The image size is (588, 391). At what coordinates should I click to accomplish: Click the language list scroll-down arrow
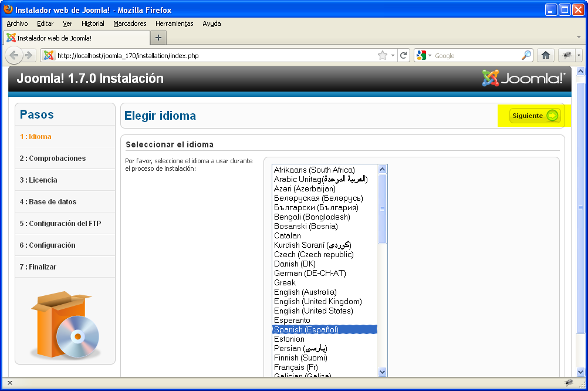tap(382, 372)
